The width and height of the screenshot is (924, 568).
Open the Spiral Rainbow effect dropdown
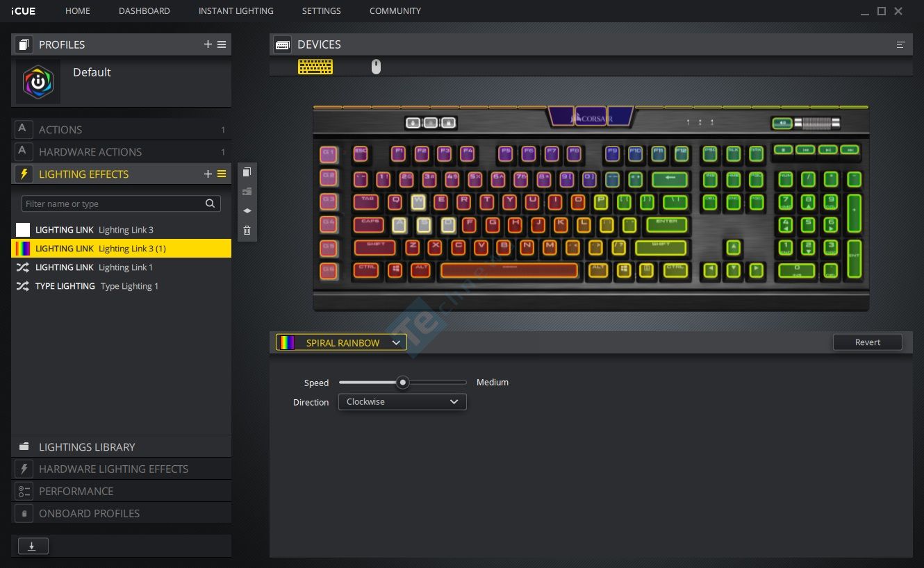(341, 342)
